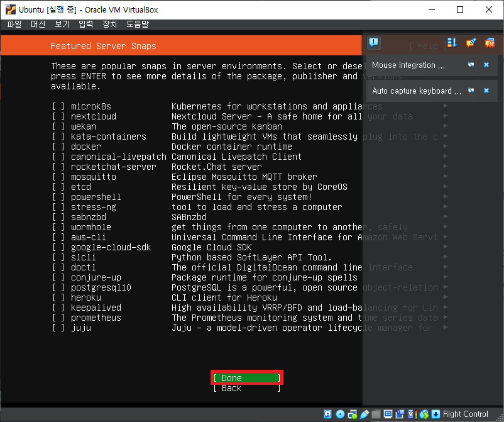Disable future Mouse integration notification messages
This screenshot has height=422, width=504.
[471, 65]
